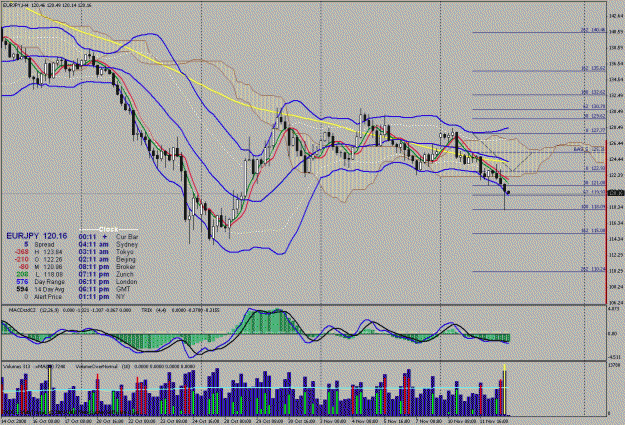
Task: Click the Clock panel header
Action: 108,230
